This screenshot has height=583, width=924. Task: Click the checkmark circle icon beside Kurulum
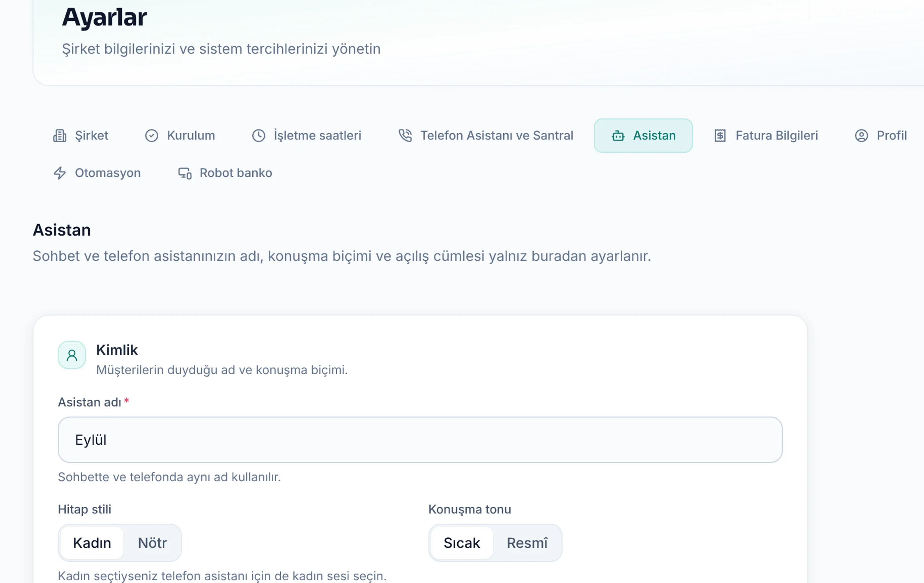pos(152,136)
